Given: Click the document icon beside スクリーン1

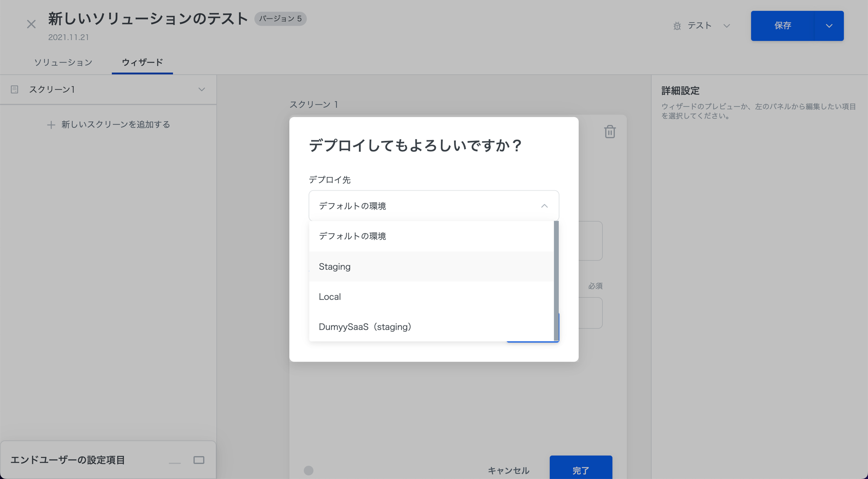Looking at the screenshot, I should pyautogui.click(x=15, y=90).
